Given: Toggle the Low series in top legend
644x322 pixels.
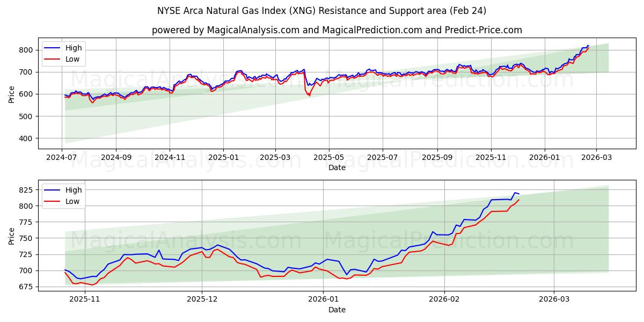Looking at the screenshot, I should 68,58.
